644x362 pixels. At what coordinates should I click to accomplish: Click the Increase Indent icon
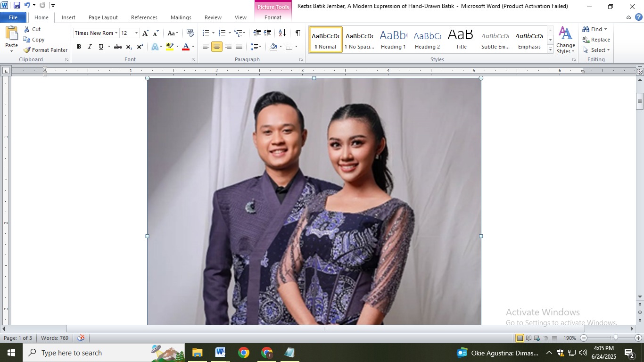(x=268, y=33)
